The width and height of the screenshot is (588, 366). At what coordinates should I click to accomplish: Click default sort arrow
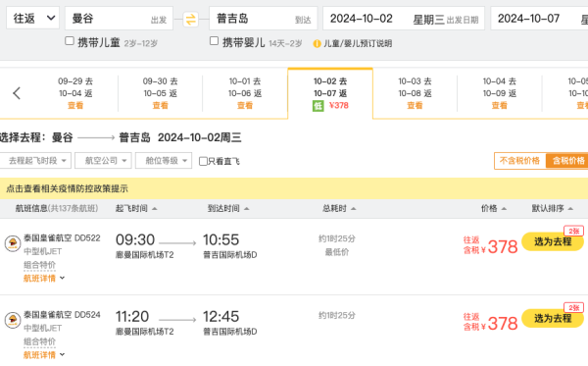[570, 209]
